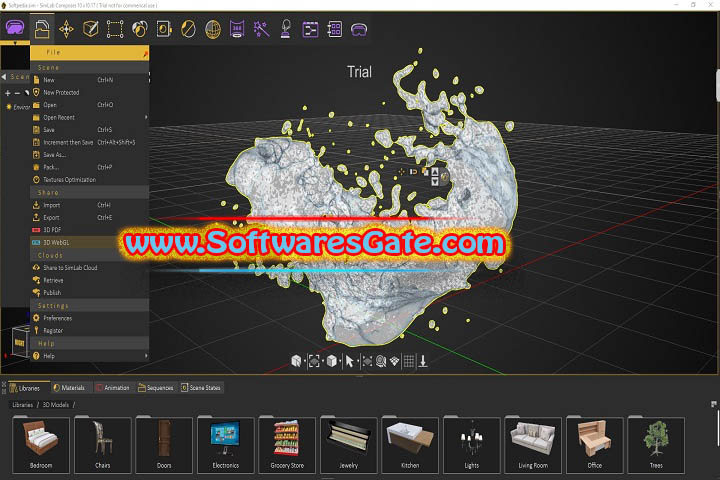Open the Trees library folder

pos(656,445)
